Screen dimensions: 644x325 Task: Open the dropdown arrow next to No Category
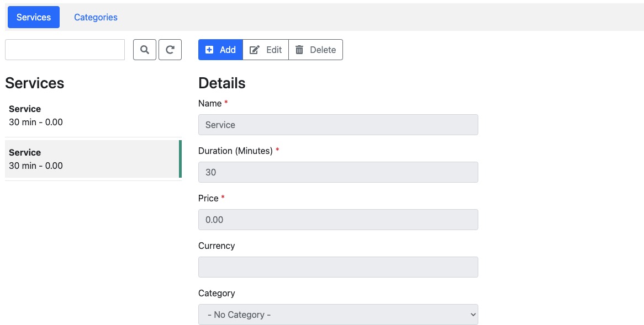tap(472, 314)
